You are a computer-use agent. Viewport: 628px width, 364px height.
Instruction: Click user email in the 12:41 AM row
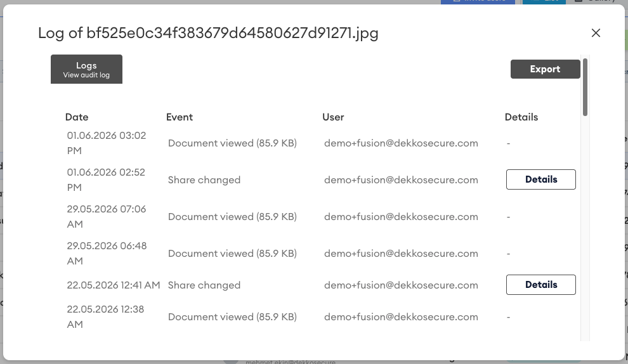click(401, 285)
